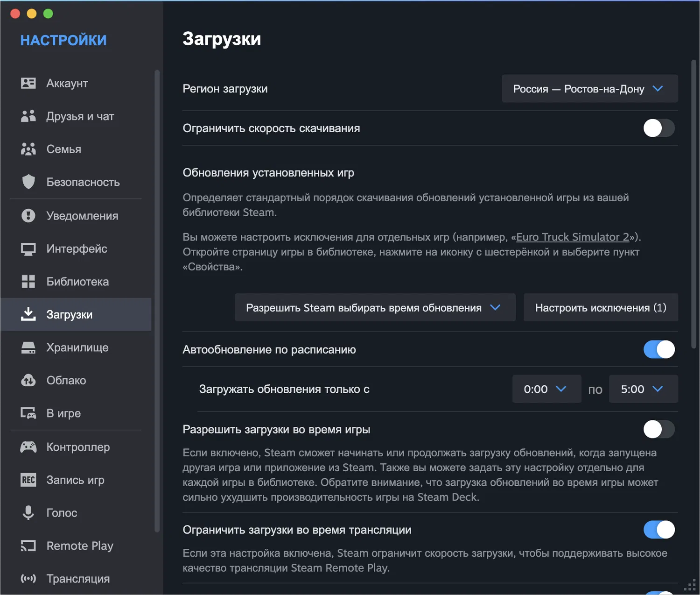Turn off limiting downloads during streaming
Screen dimensions: 700x595
(658, 530)
